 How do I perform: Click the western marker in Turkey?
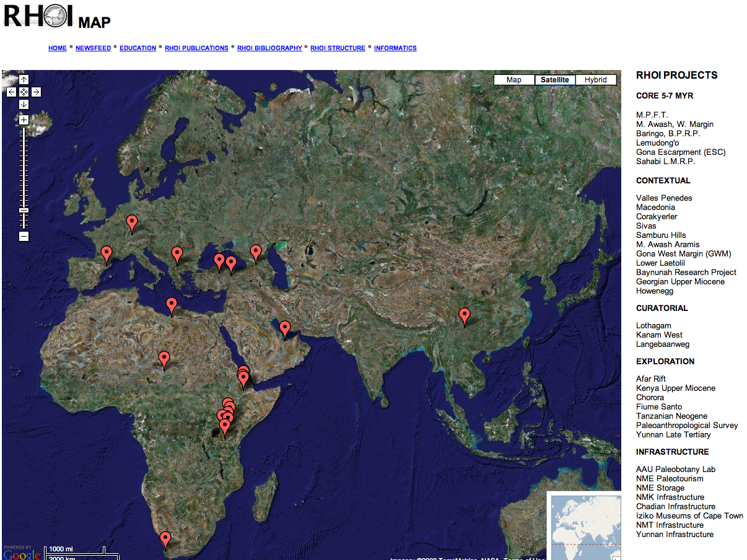coord(219,262)
